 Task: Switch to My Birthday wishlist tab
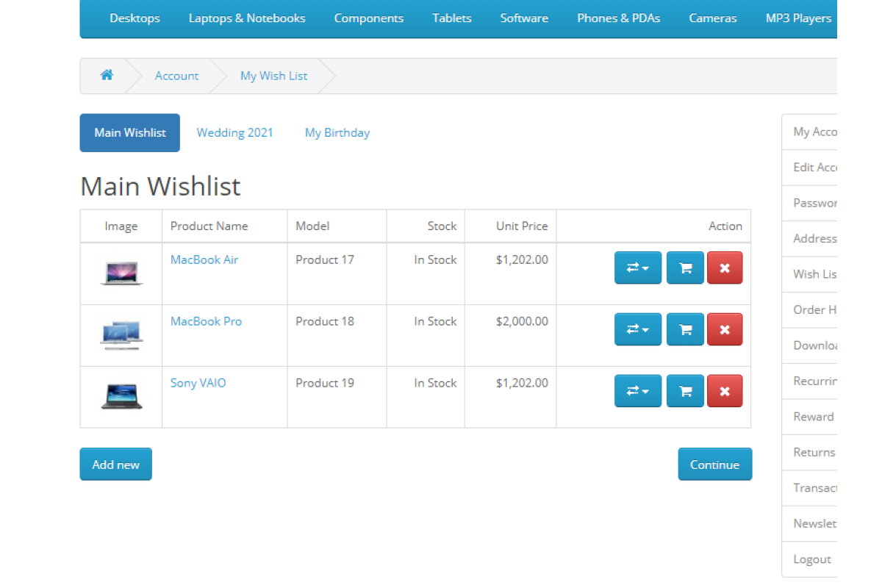pos(337,133)
